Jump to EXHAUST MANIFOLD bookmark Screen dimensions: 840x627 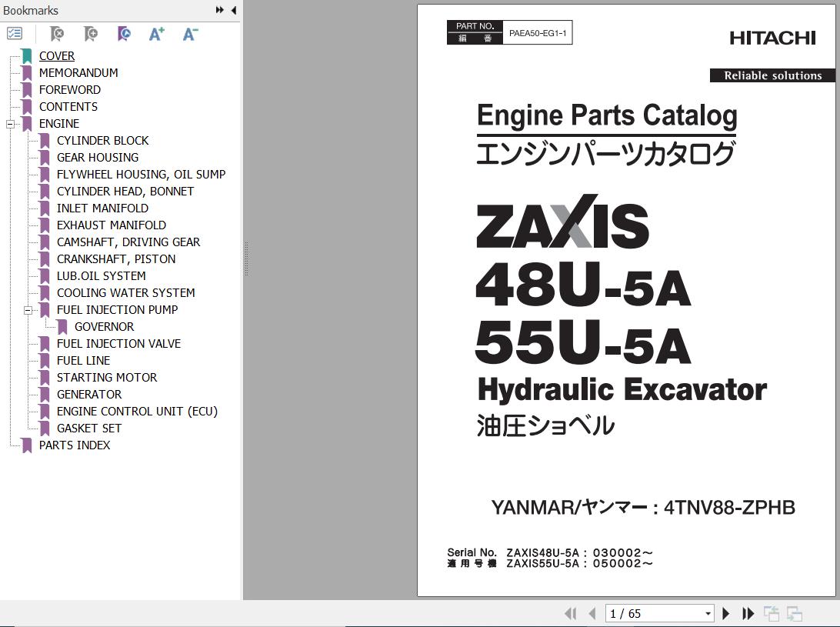(112, 225)
